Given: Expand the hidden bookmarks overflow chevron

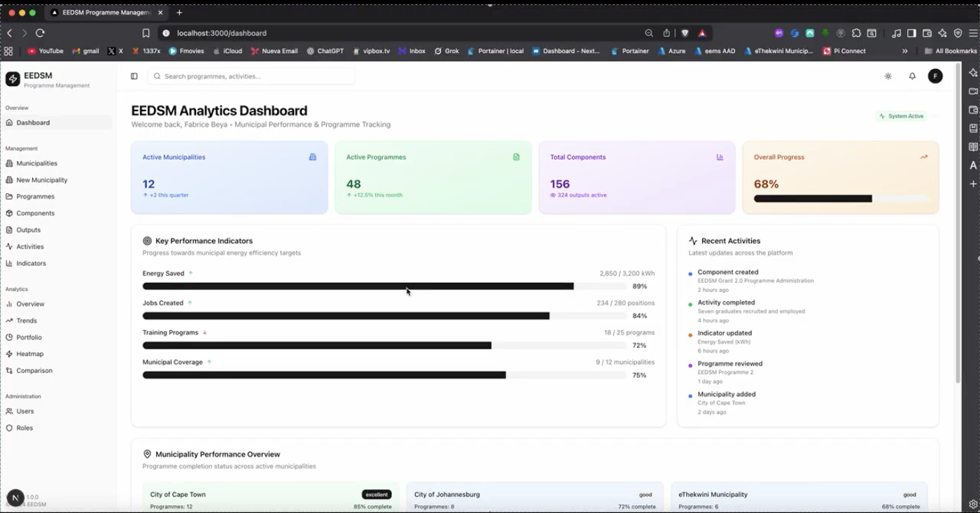Looking at the screenshot, I should (905, 51).
